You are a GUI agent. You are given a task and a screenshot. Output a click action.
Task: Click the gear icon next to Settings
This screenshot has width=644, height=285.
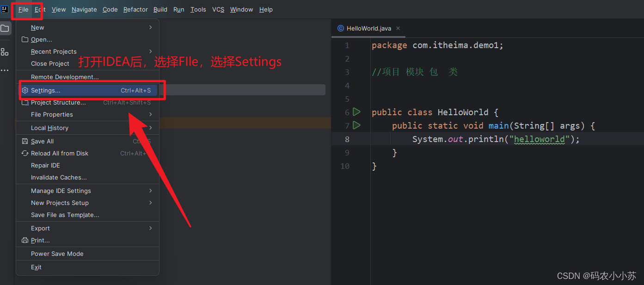point(25,90)
